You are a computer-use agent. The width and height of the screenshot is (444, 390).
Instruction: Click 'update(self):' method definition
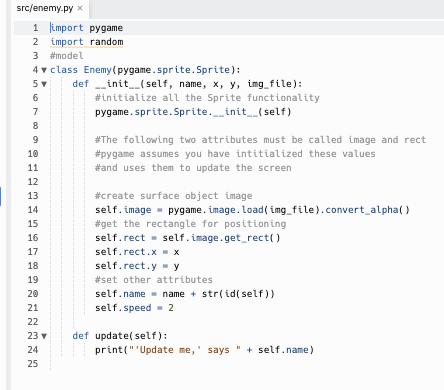click(x=131, y=336)
